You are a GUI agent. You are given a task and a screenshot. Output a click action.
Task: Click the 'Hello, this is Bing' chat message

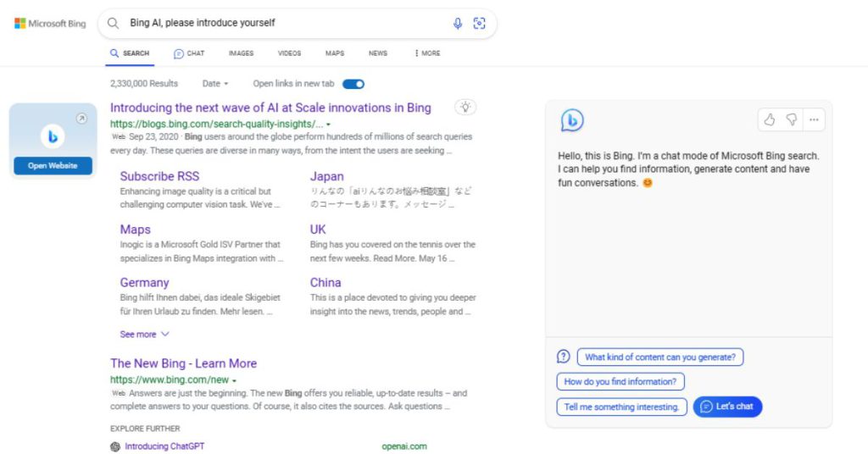(688, 169)
